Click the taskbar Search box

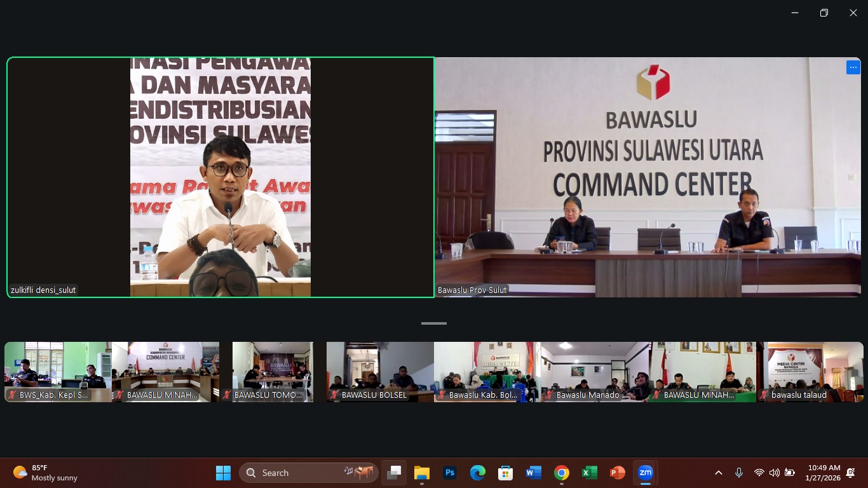click(309, 473)
